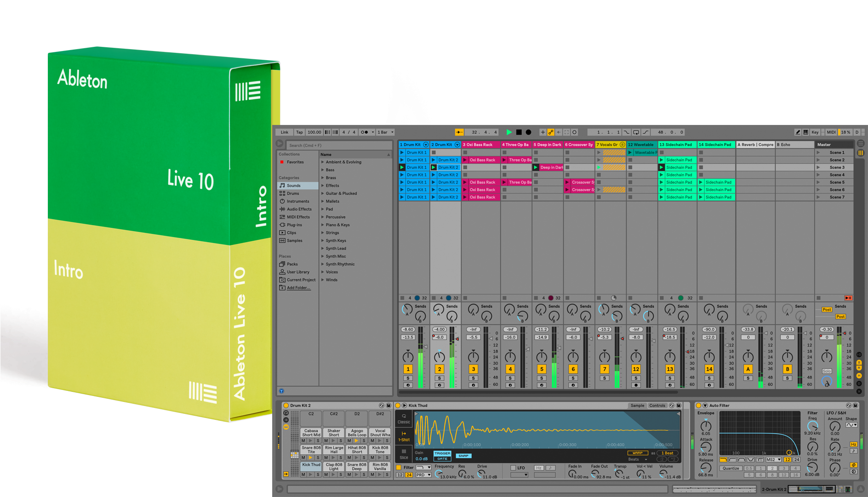The width and height of the screenshot is (868, 497).
Task: Open the MS2 filter circuit dropdown
Action: point(773,460)
